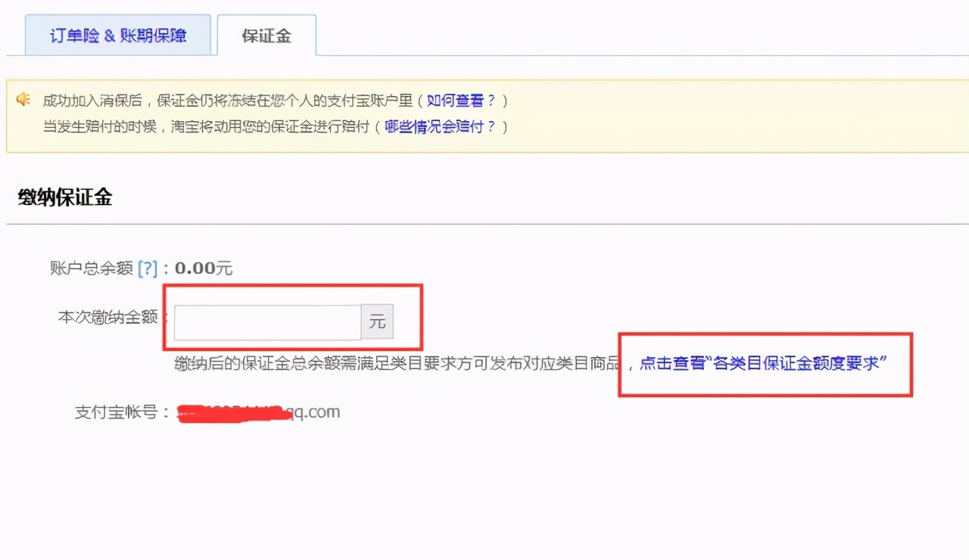The image size is (969, 560).
Task: Click the [?] help next to 账户总余额
Action: tap(148, 268)
